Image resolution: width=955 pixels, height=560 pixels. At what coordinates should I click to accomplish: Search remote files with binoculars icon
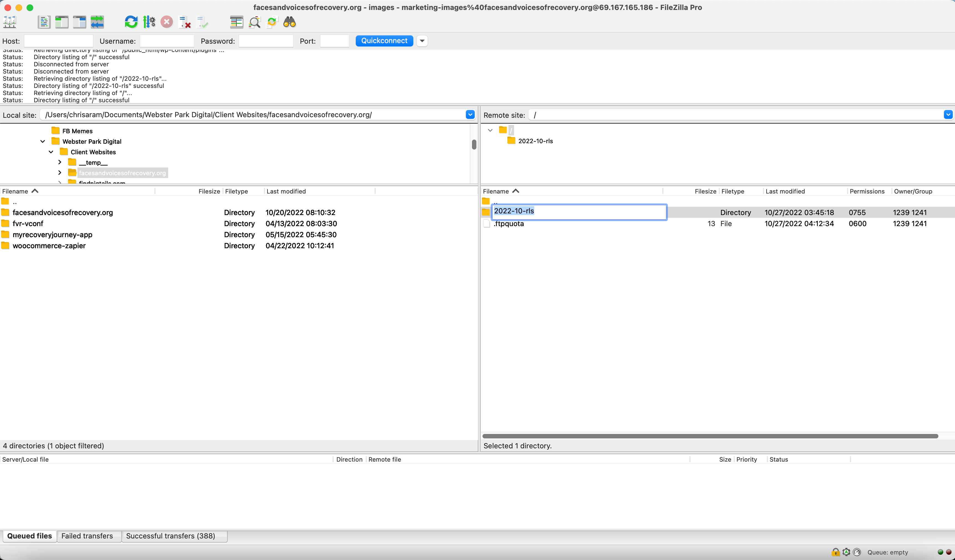290,22
